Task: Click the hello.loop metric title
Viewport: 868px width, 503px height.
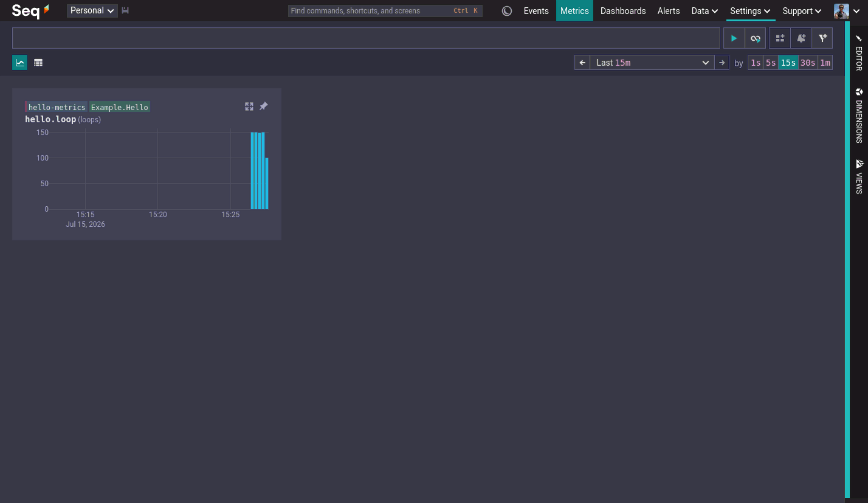Action: pos(50,119)
